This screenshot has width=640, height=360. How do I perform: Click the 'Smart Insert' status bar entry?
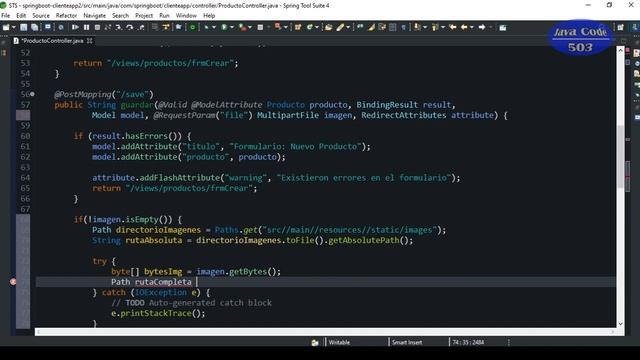coord(407,342)
